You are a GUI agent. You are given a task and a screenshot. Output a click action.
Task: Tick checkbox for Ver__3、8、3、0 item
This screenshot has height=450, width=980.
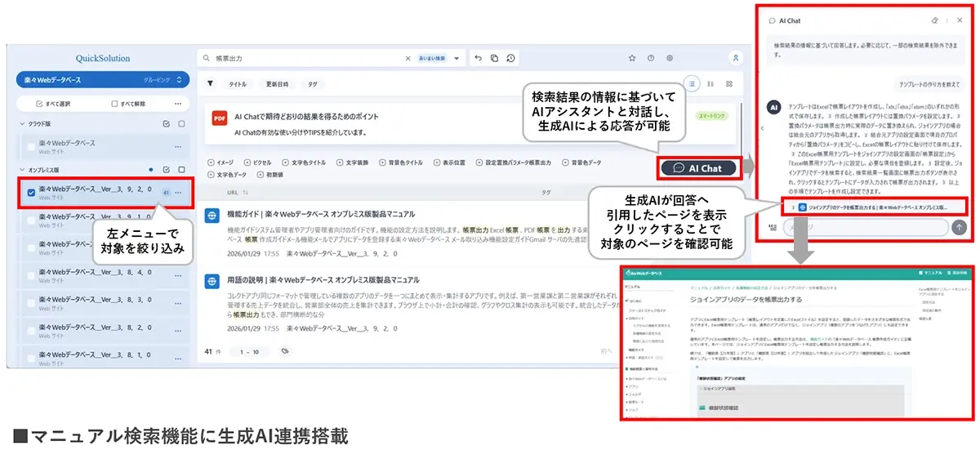(x=32, y=305)
